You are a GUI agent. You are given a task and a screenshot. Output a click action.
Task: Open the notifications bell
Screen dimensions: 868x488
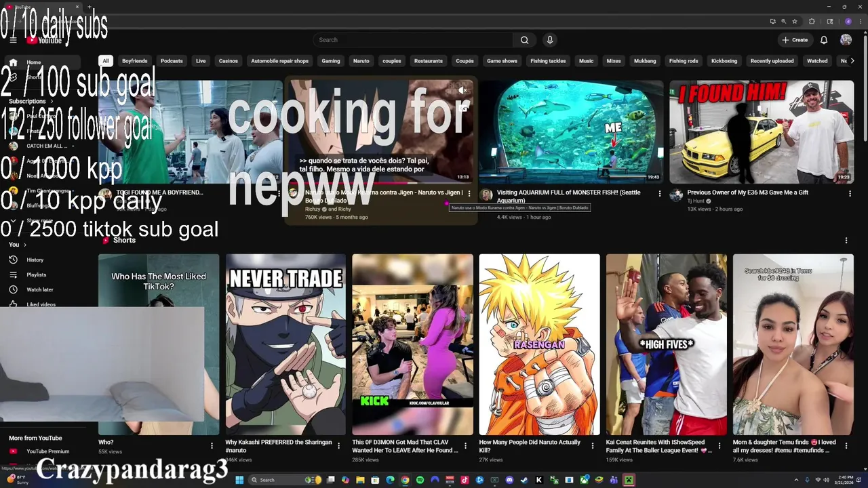tap(824, 40)
